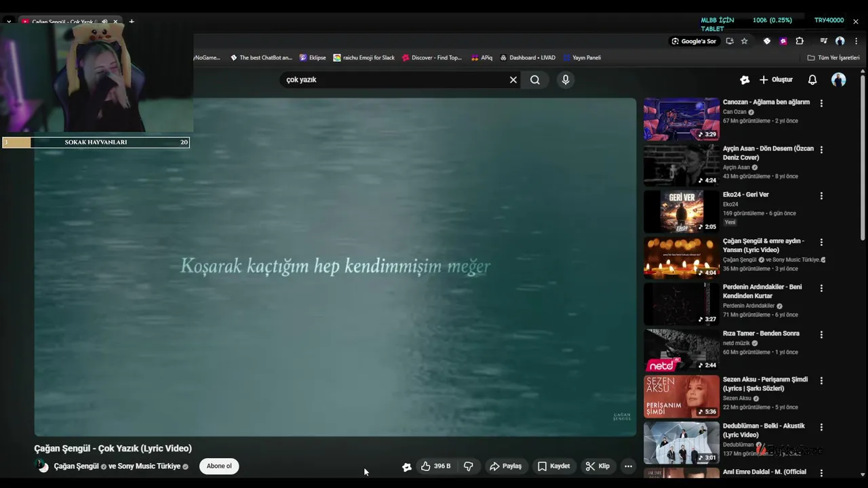Screen dimensions: 868x488
Task: Open the YouTube account avatar menu
Action: click(839, 80)
